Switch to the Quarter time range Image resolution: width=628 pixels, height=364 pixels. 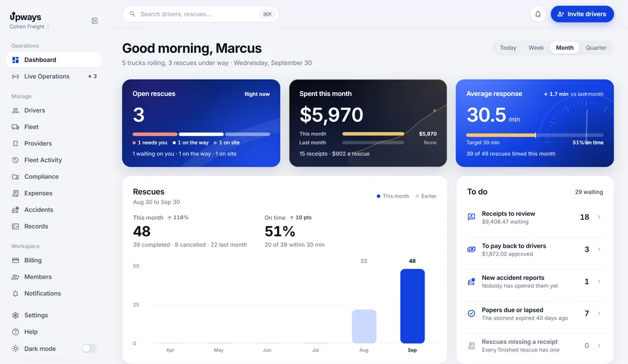point(596,48)
